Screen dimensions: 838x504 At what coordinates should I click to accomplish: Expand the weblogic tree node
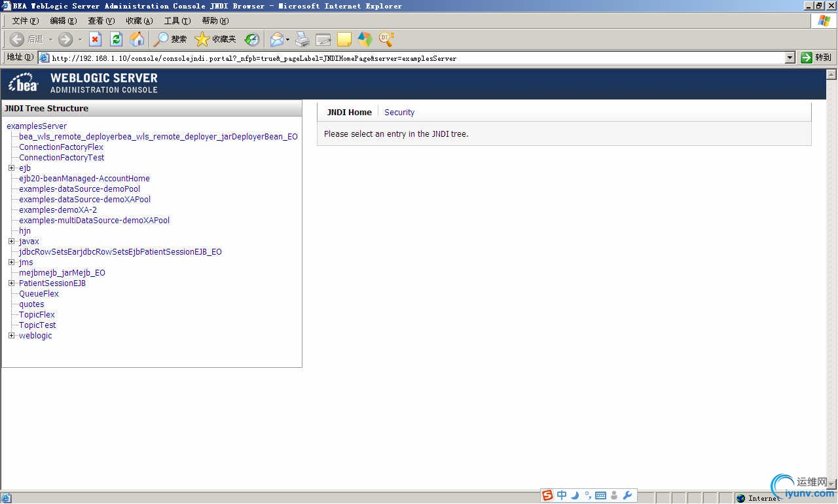[x=11, y=336]
